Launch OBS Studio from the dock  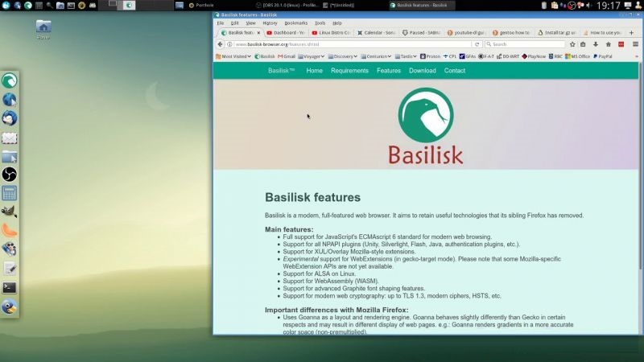(x=10, y=175)
